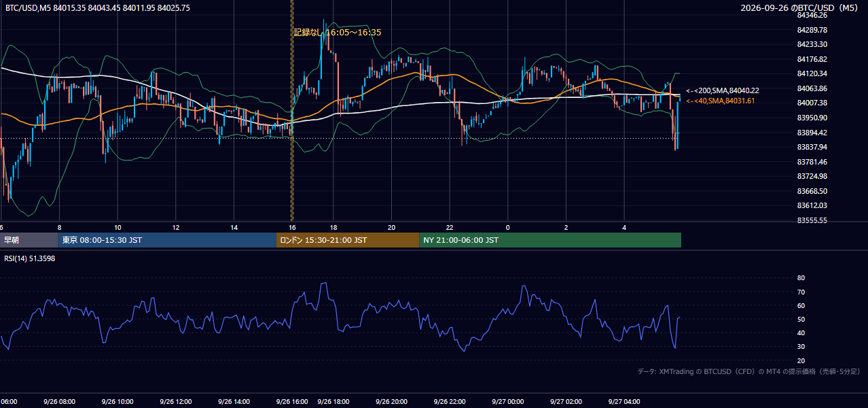Viewport: 868px width, 408px height.
Task: Click hour label 18 under the chart
Action: tap(333, 227)
